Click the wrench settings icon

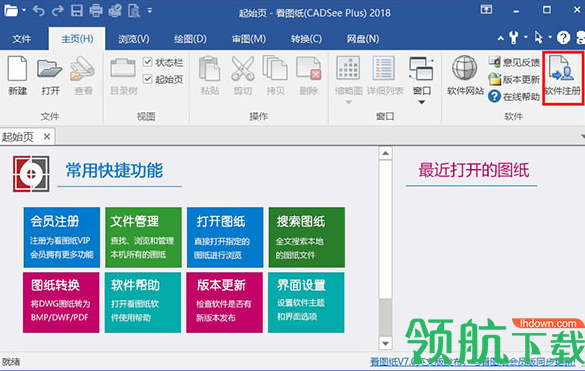tap(514, 37)
